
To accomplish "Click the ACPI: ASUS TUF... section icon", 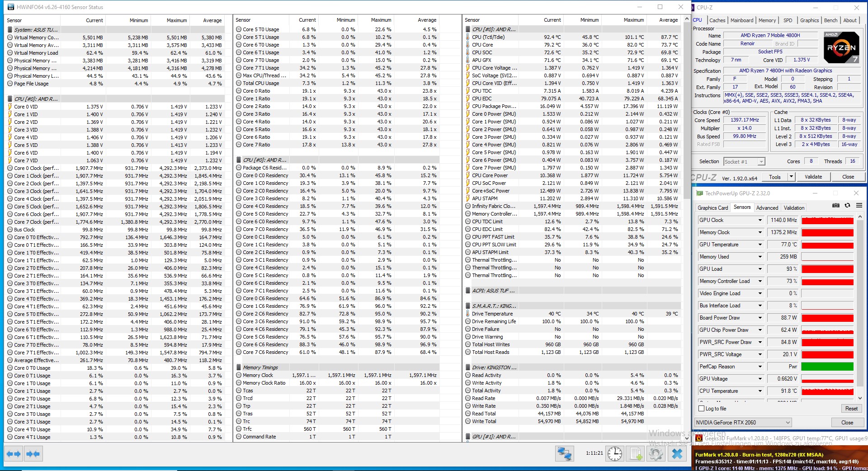I will coord(468,291).
